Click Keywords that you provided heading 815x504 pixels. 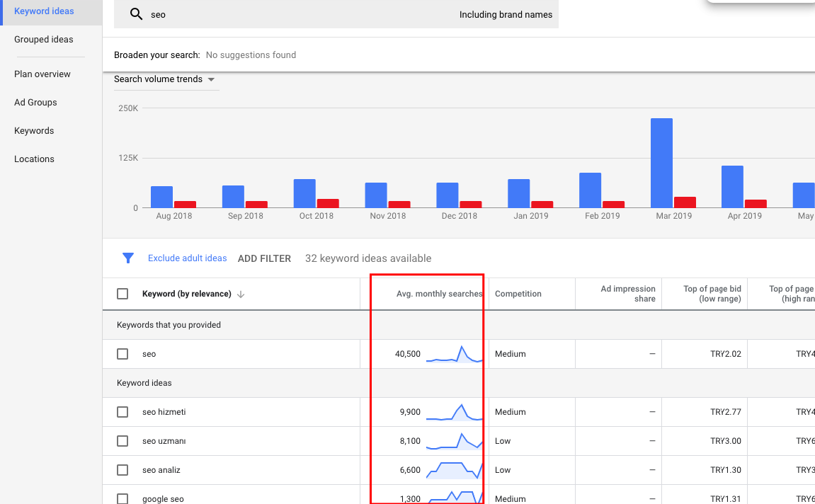click(x=169, y=325)
